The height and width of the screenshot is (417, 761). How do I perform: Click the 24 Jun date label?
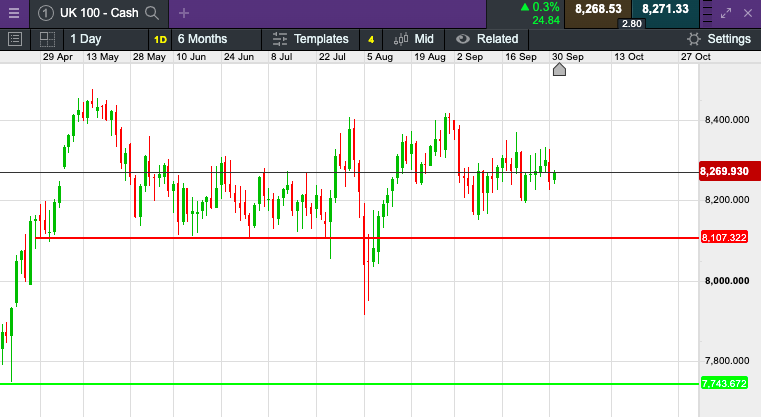click(239, 57)
